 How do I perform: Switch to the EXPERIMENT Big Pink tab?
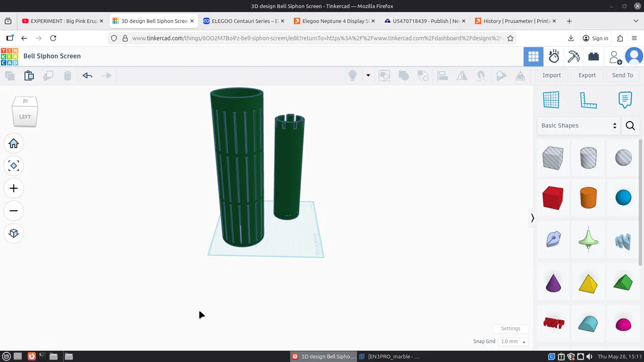(63, 21)
